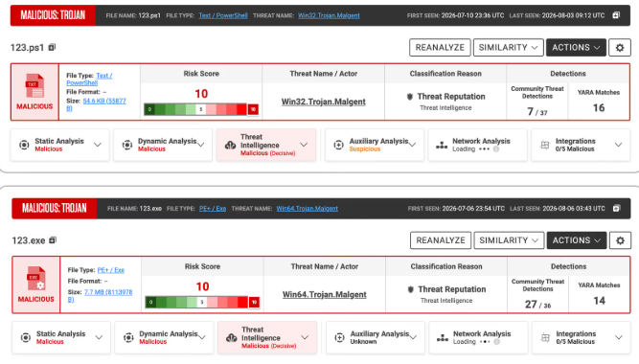Click Threat Intelligence cloud icon for 123.exe
This screenshot has width=639, height=364.
[232, 337]
